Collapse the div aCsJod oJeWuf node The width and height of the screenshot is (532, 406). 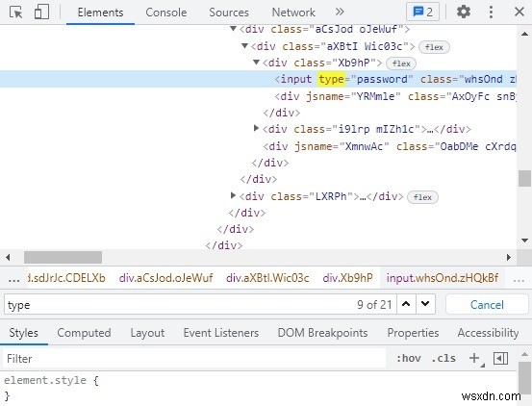(233, 29)
